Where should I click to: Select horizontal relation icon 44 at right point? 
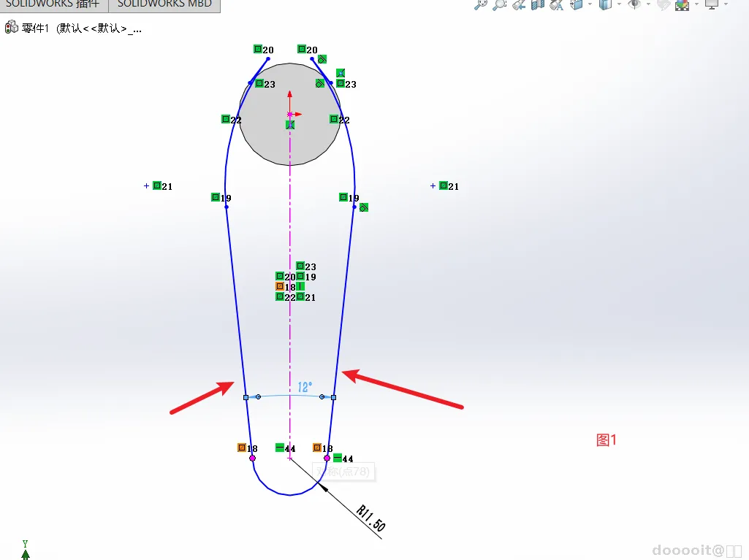(x=338, y=458)
